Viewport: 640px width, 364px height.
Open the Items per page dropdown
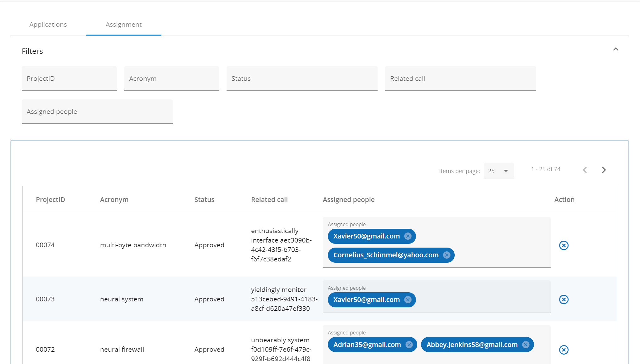pyautogui.click(x=498, y=171)
